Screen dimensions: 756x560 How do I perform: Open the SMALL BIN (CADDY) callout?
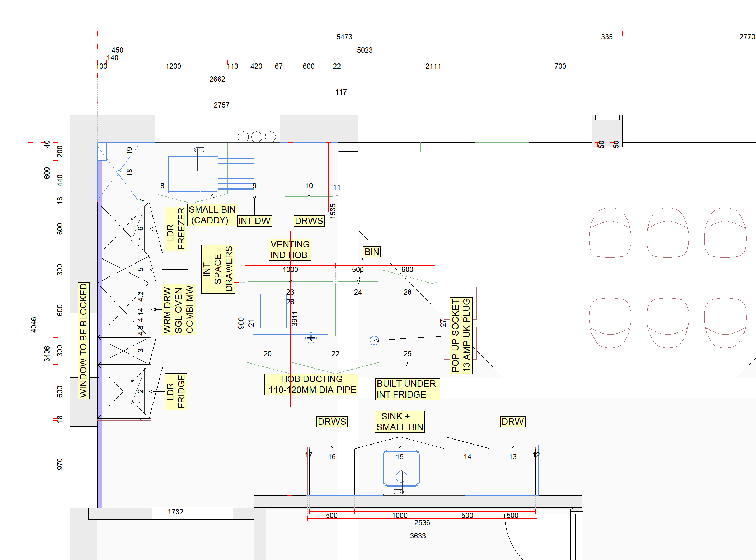point(212,214)
